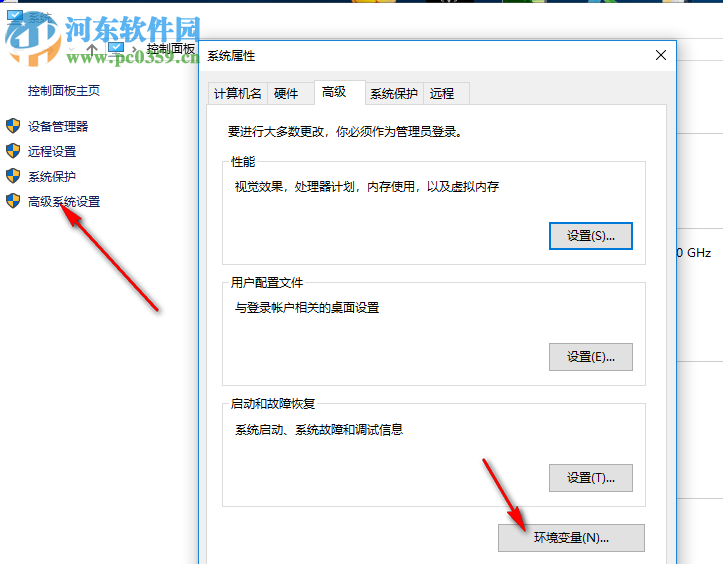Click Startup and Recovery 设置(T)... button

click(591, 478)
